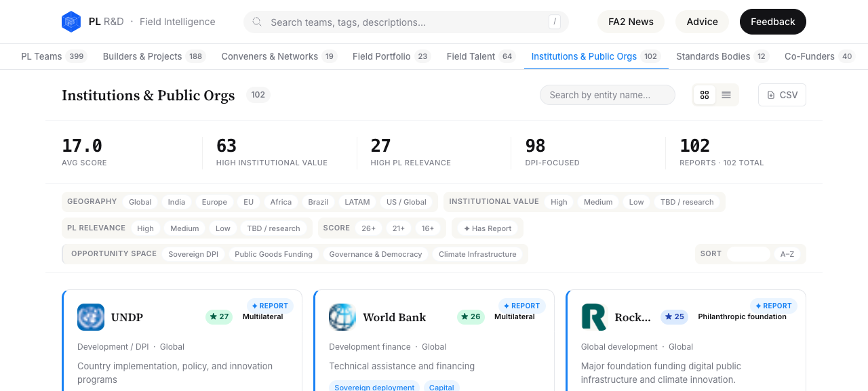Viewport: 868px width, 391px height.
Task: Filter geography by Global
Action: (x=140, y=202)
